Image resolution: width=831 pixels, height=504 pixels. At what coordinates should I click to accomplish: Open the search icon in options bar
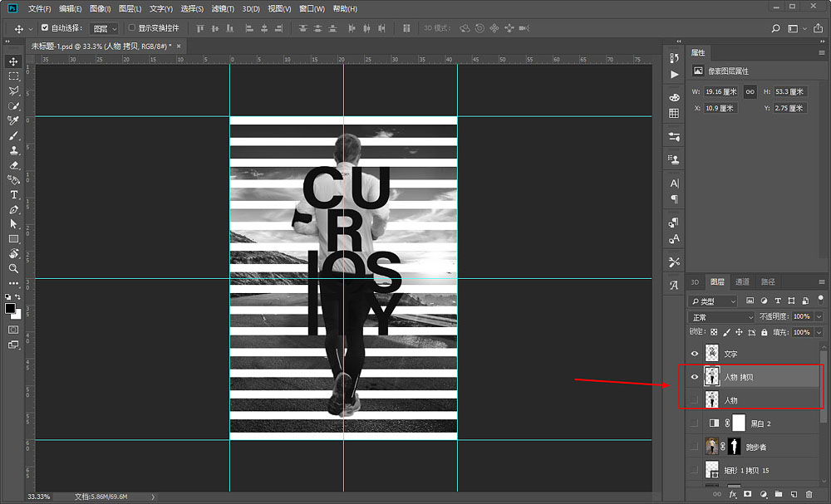[776, 28]
